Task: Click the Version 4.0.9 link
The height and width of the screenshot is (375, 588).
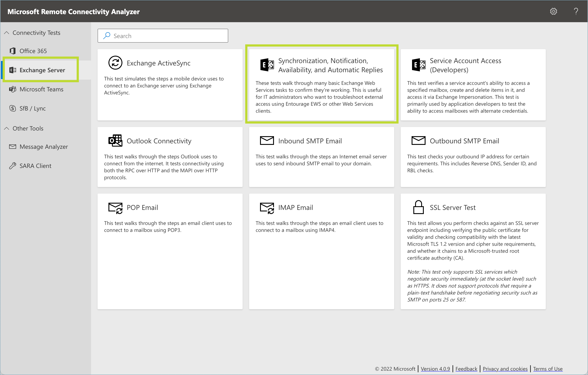Action: click(435, 369)
